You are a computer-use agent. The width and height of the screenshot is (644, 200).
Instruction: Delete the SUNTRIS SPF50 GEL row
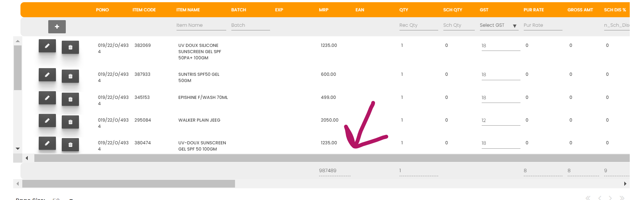(x=71, y=76)
